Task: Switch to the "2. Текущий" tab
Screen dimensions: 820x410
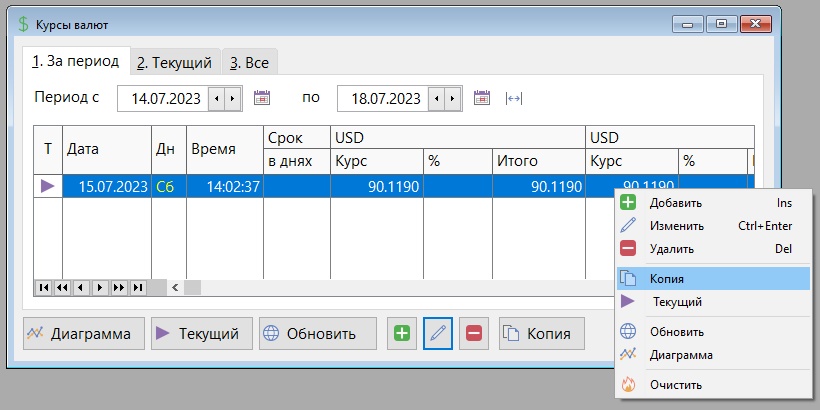Action: pyautogui.click(x=175, y=62)
